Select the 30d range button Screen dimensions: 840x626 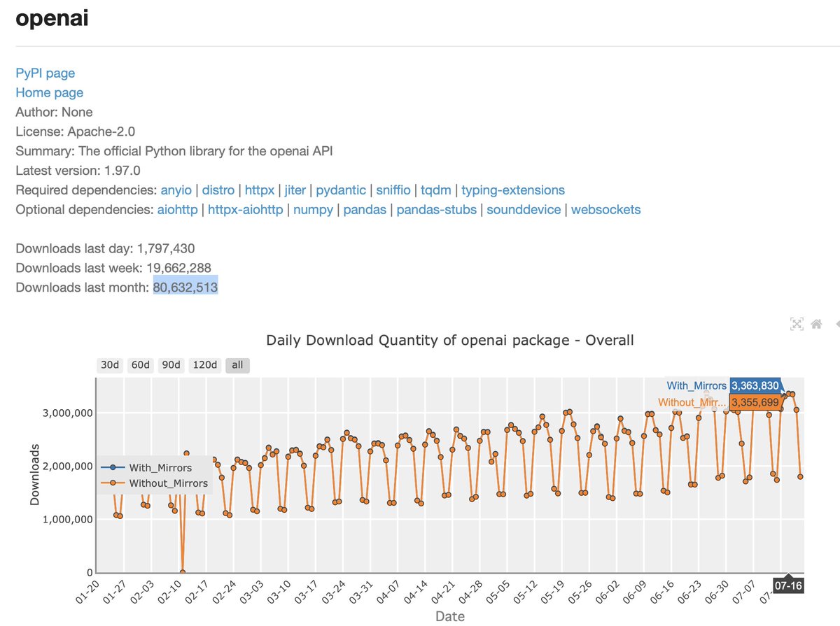pyautogui.click(x=110, y=365)
